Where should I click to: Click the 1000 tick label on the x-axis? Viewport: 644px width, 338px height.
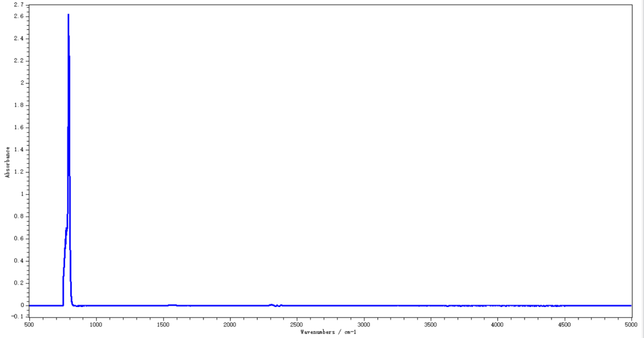(x=96, y=324)
